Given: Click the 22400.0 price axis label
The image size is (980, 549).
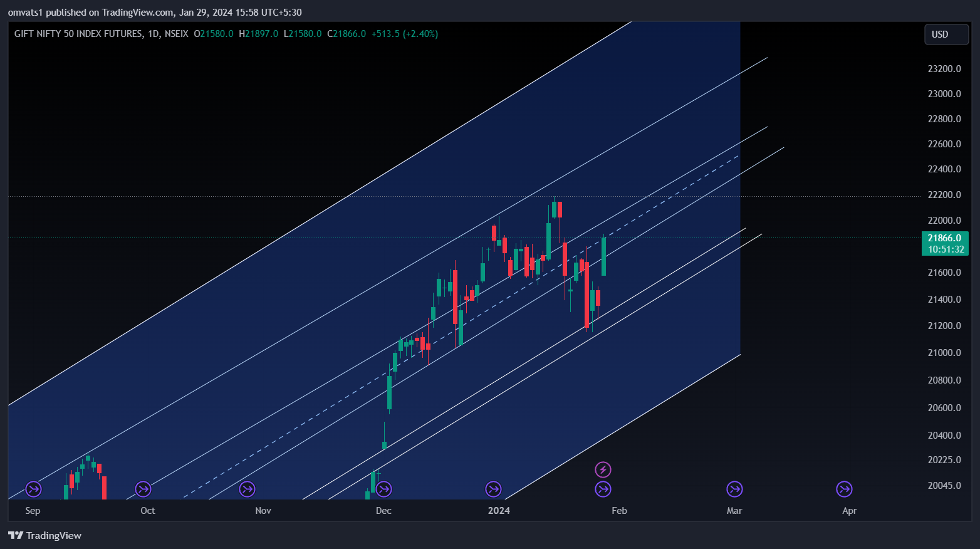Looking at the screenshot, I should point(944,169).
